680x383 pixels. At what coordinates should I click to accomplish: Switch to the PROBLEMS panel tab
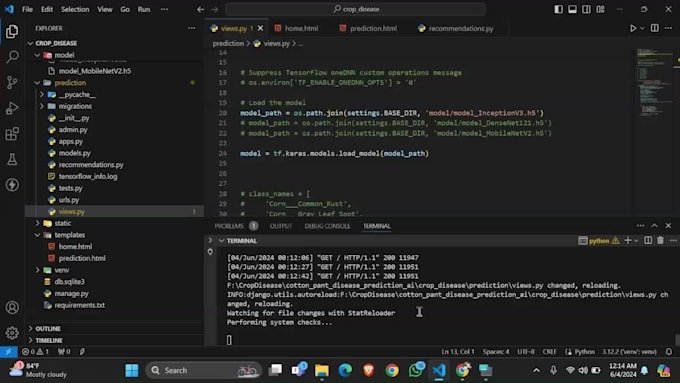(229, 226)
